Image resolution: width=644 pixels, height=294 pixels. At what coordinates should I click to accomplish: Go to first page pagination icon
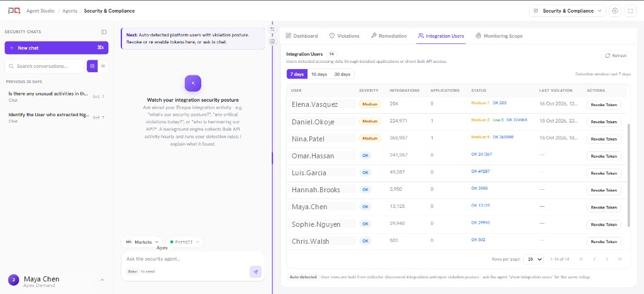[x=581, y=259]
